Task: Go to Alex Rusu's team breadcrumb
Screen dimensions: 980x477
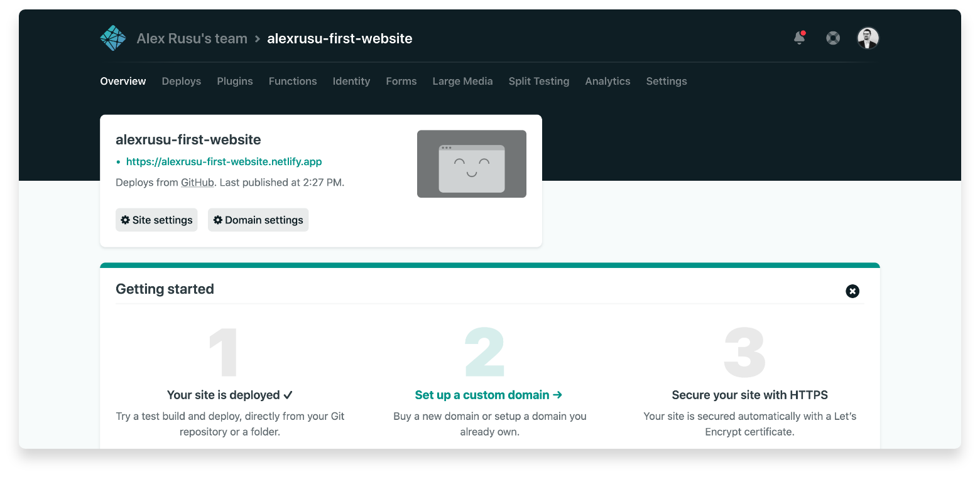Action: [x=192, y=38]
